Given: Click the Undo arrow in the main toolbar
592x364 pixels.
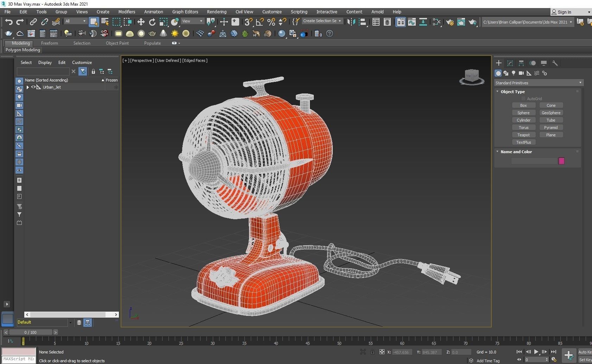Looking at the screenshot, I should pyautogui.click(x=8, y=22).
